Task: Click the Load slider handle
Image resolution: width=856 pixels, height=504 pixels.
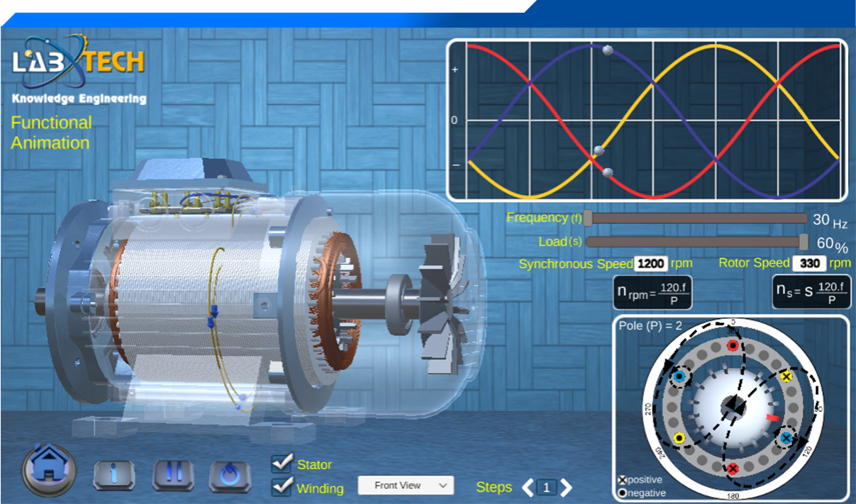Action: (x=803, y=242)
